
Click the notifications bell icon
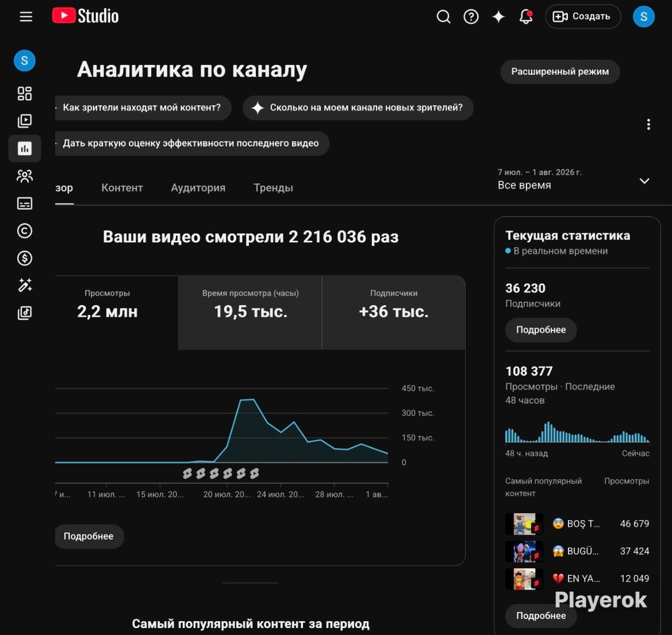point(526,17)
